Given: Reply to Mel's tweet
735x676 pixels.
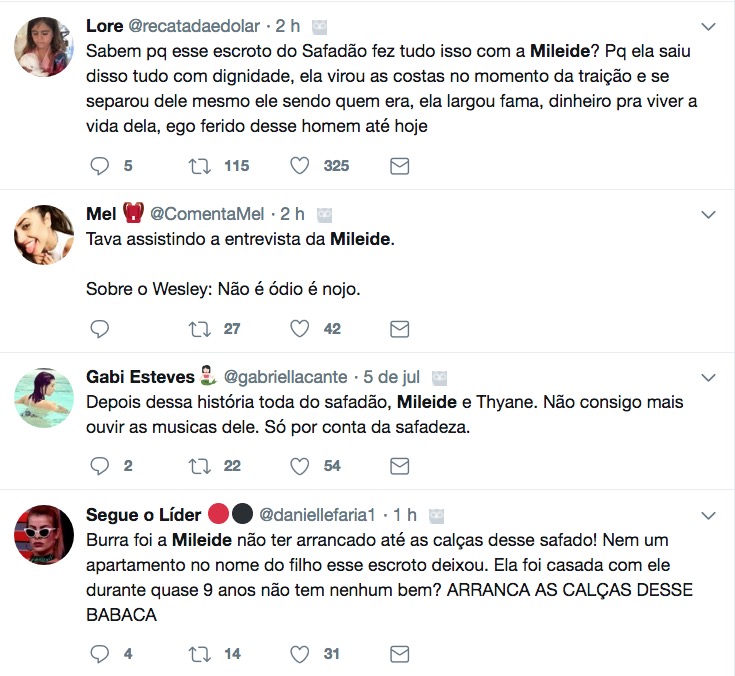Looking at the screenshot, I should 100,328.
